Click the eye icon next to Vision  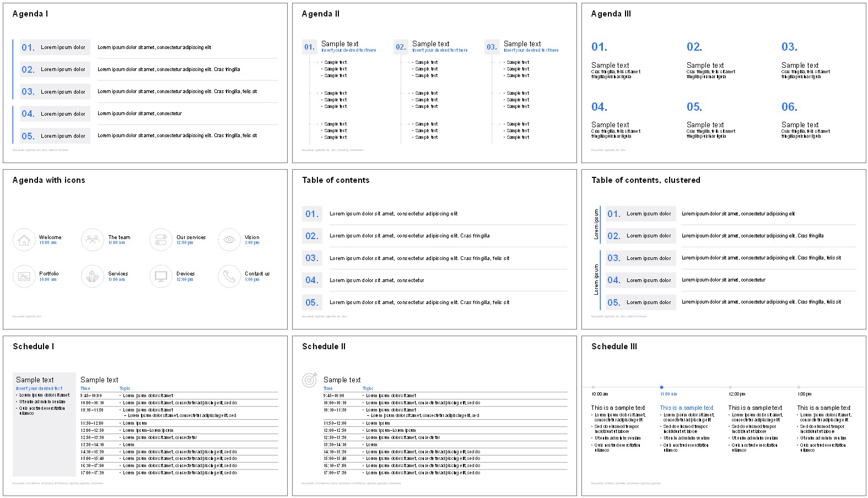(x=229, y=240)
